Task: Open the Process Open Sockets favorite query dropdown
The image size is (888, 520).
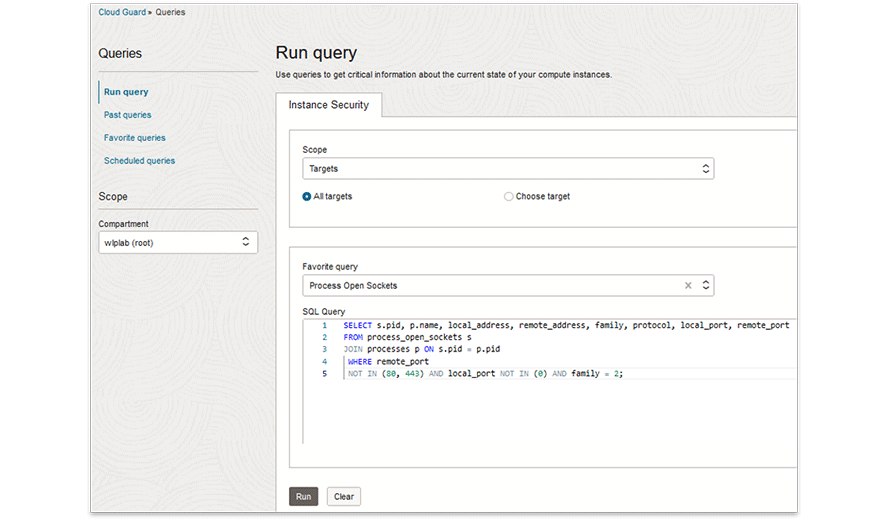Action: [490, 286]
